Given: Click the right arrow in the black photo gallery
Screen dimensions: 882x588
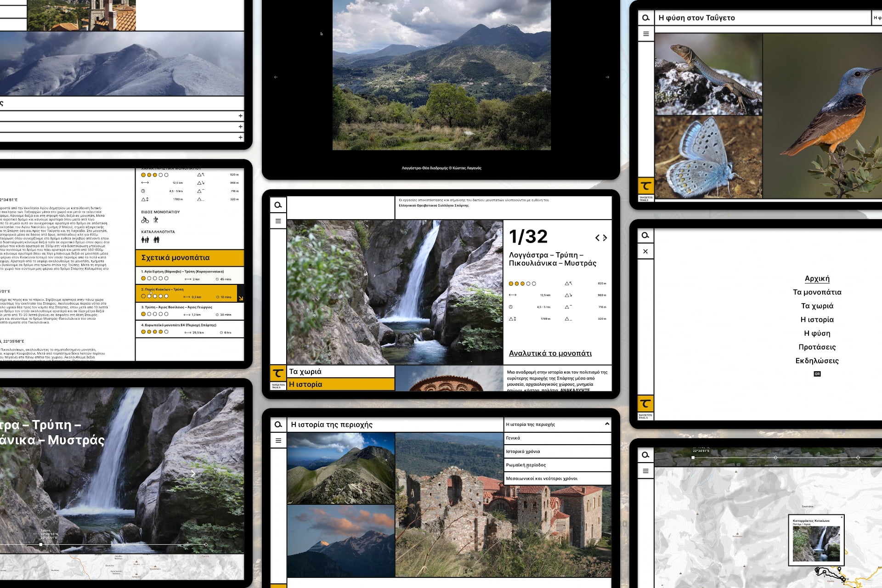Looking at the screenshot, I should pos(607,77).
